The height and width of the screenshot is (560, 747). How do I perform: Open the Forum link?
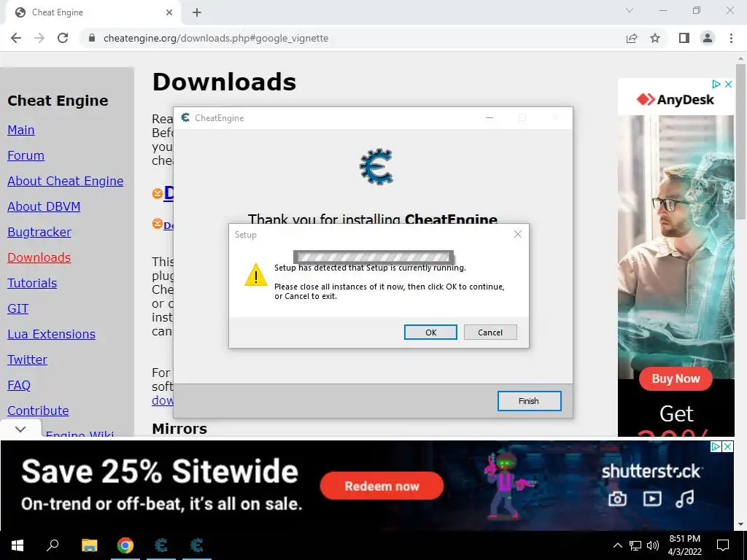point(26,156)
